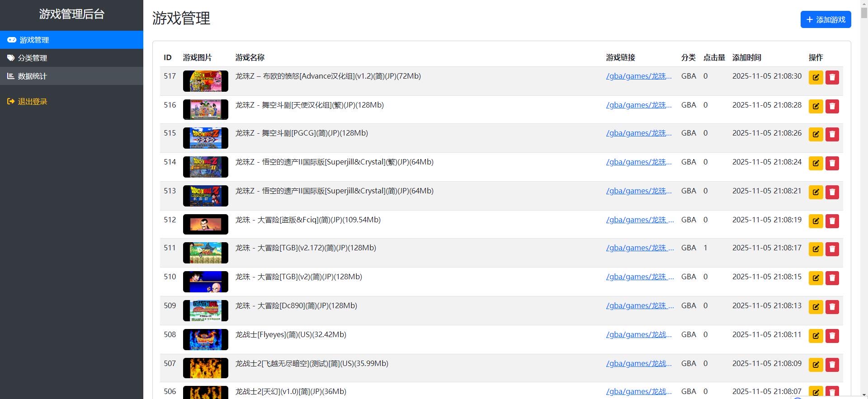Delete the row with ID 513

point(832,192)
